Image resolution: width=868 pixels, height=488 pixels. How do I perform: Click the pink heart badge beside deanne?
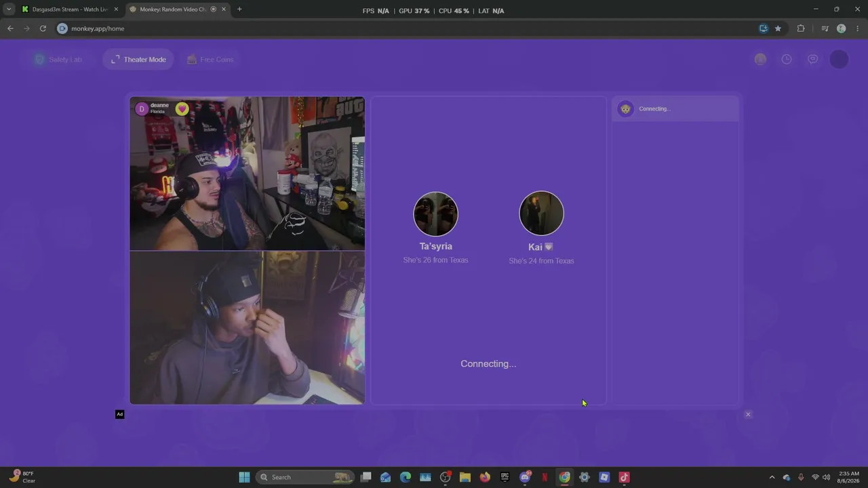[x=182, y=108]
